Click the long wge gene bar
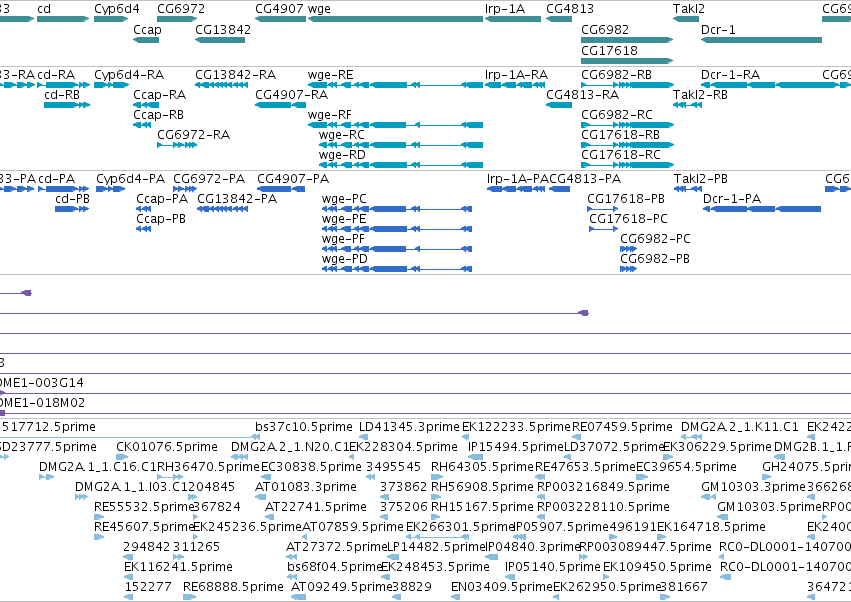Image resolution: width=851 pixels, height=602 pixels. 395,19
